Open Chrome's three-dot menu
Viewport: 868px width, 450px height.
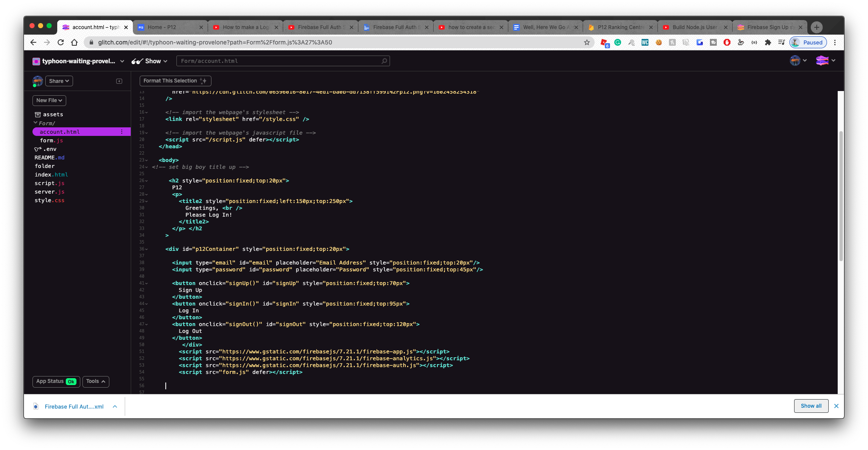pos(835,42)
